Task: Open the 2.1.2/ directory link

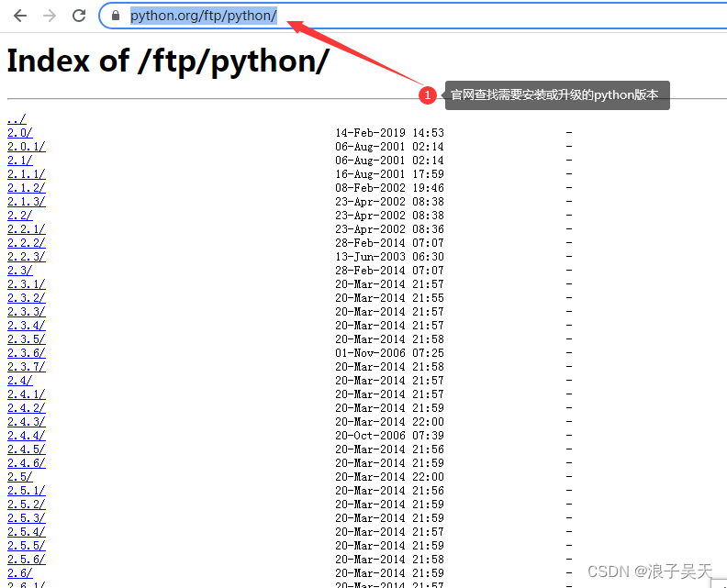Action: 27,188
